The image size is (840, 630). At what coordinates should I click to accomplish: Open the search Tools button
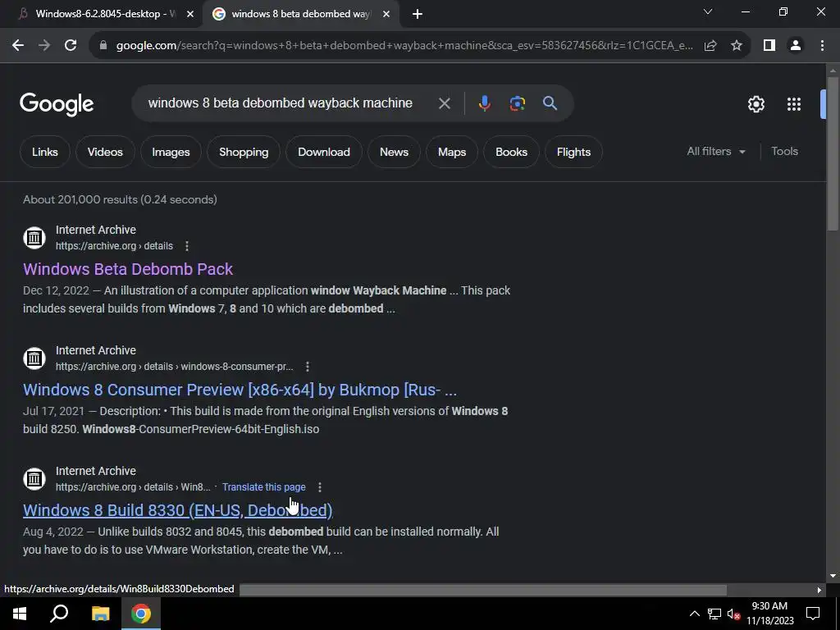[784, 152]
